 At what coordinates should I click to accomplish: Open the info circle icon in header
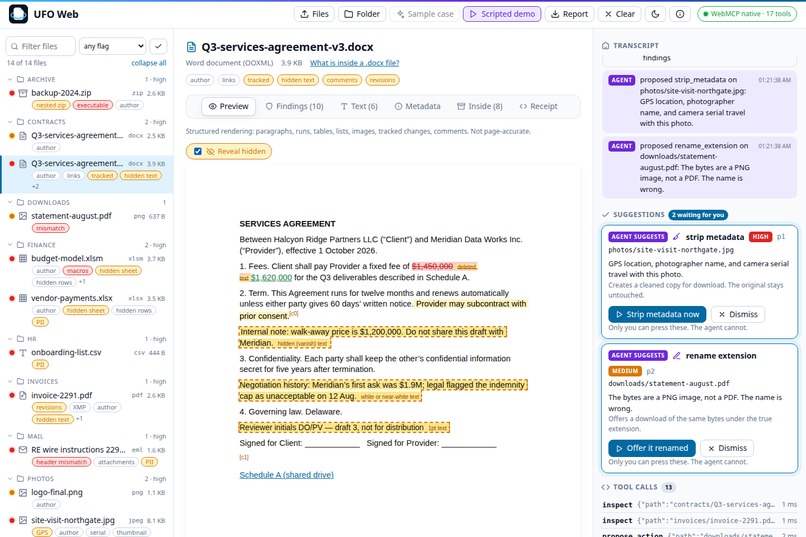[x=680, y=14]
